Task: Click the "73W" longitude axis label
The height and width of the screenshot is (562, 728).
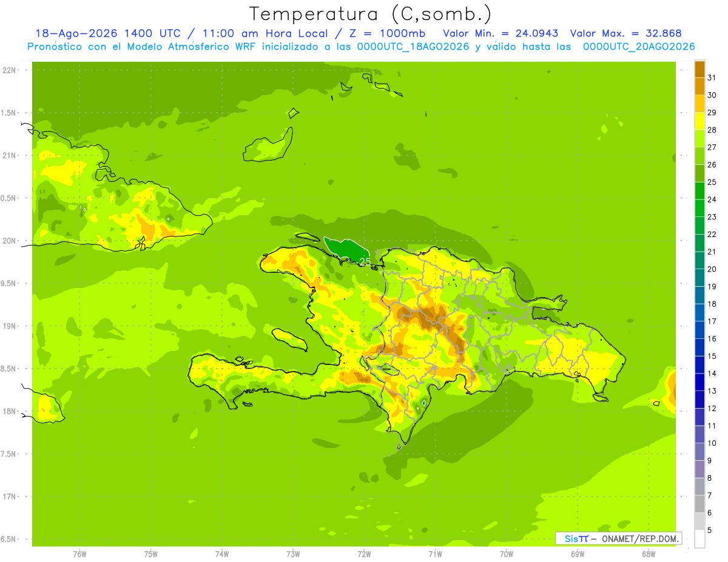Action: click(293, 554)
